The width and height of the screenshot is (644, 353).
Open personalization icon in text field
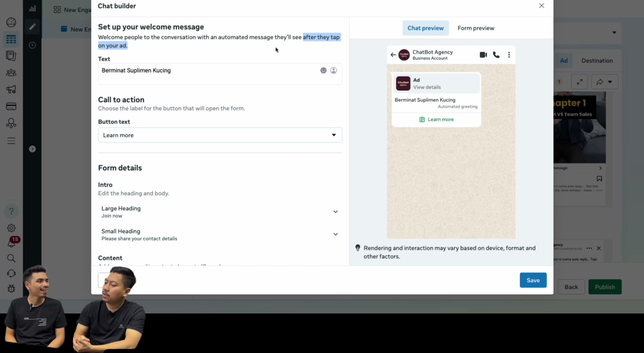tap(333, 70)
